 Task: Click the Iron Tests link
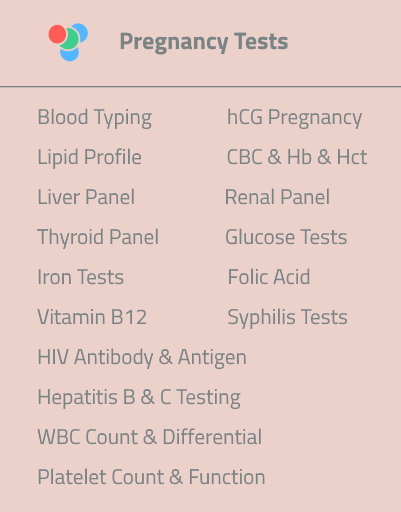pyautogui.click(x=80, y=277)
